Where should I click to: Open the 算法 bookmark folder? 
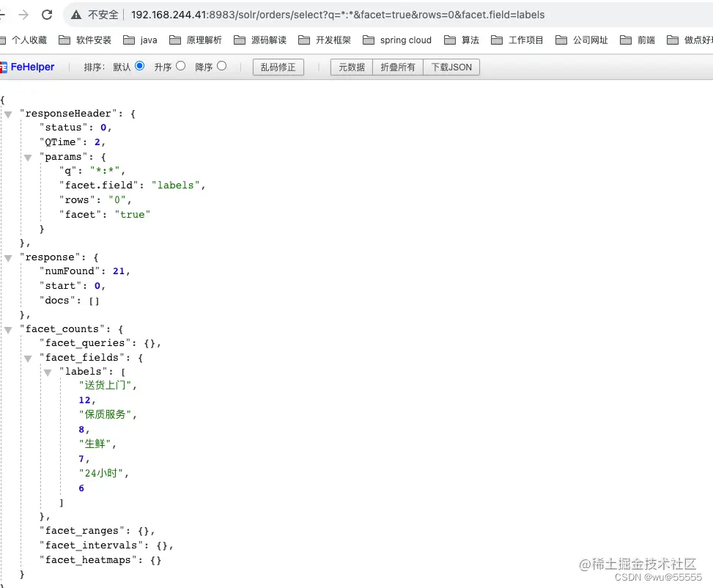coord(462,40)
